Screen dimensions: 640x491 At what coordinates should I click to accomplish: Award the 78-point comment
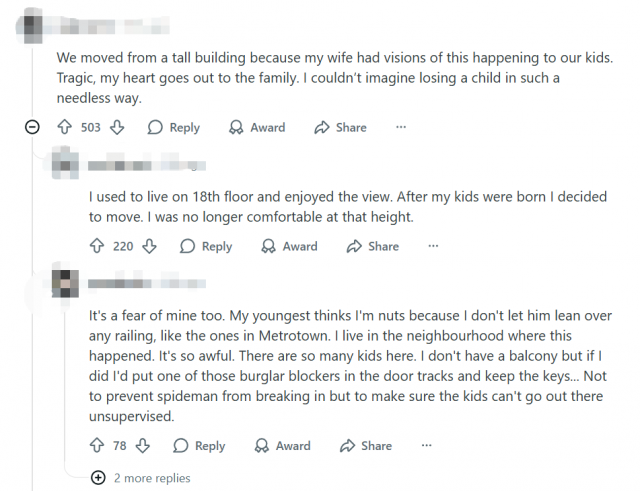coord(282,446)
